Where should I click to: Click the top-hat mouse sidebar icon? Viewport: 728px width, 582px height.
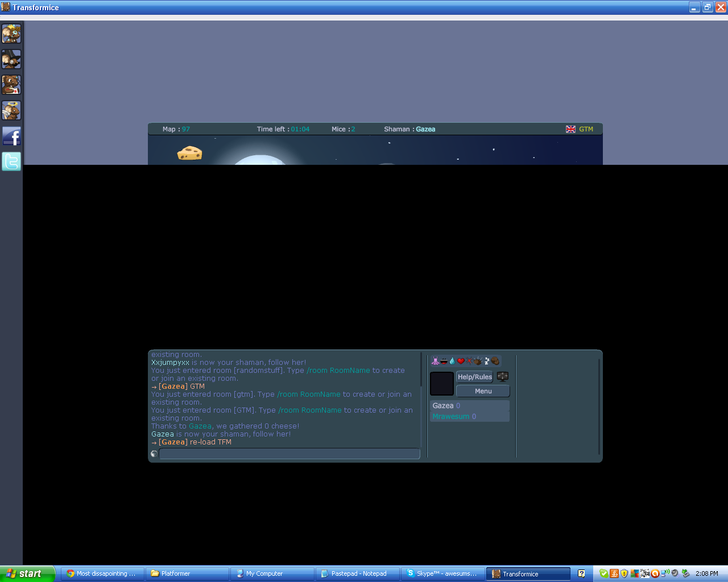tap(11, 59)
